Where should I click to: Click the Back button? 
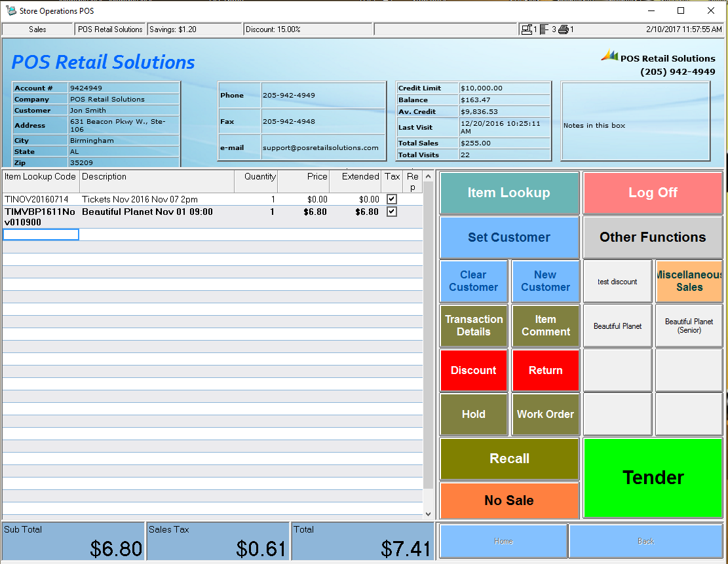[x=646, y=541]
